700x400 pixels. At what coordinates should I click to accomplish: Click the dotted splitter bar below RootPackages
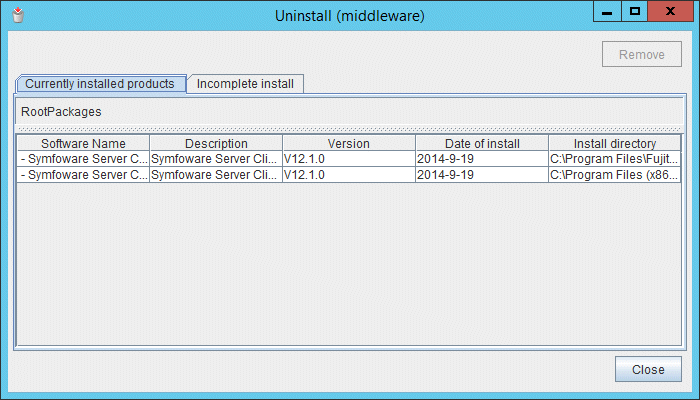(x=349, y=129)
